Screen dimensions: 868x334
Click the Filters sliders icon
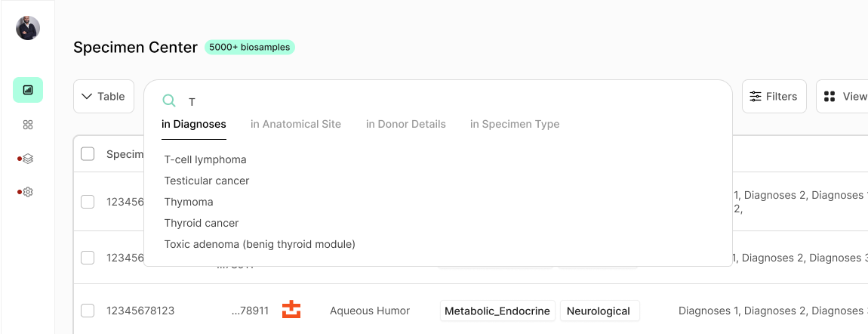coord(756,97)
